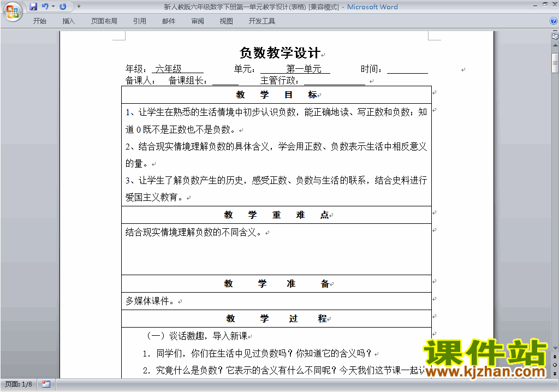Click the macro recording icon in the status bar
559x392 pixels.
tap(46, 384)
